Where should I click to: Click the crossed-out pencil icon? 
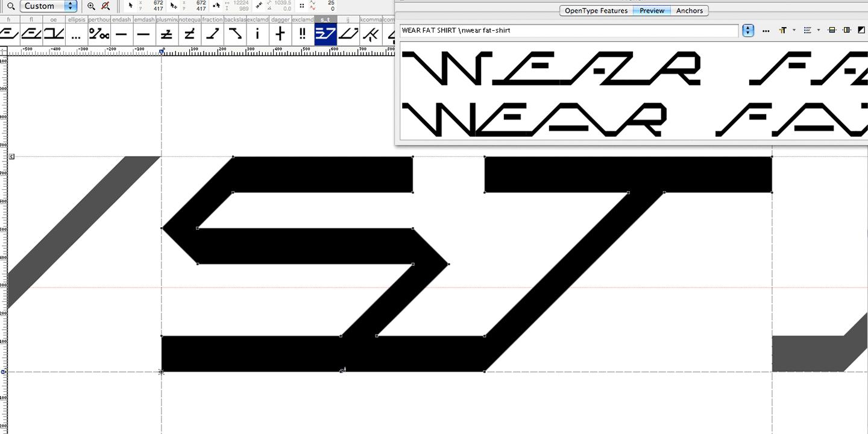[105, 6]
